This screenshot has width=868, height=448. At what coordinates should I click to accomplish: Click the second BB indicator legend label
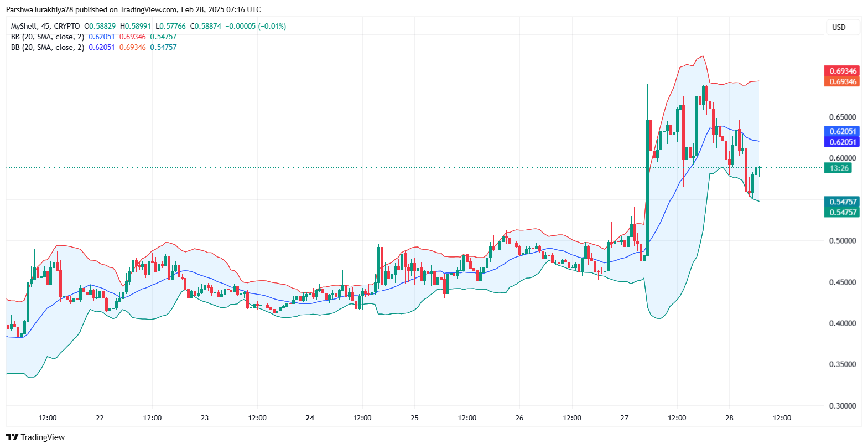48,47
